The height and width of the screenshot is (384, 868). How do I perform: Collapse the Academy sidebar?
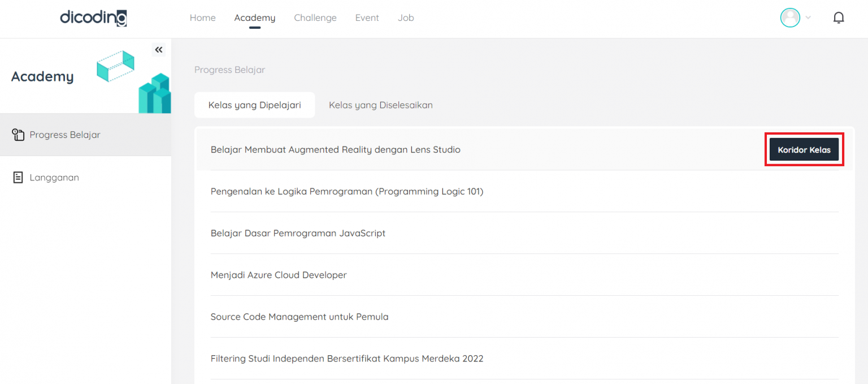pyautogui.click(x=159, y=49)
